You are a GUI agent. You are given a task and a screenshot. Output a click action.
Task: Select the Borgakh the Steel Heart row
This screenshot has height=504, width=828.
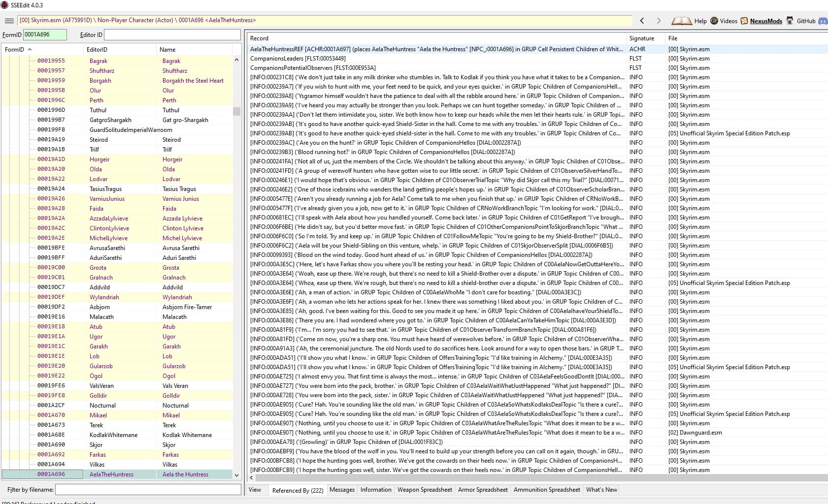click(117, 80)
